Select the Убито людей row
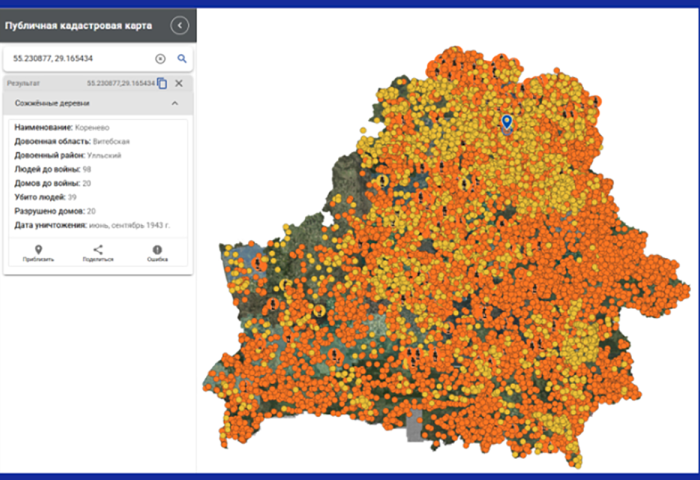Viewport: 700px width, 480px height. [48, 197]
